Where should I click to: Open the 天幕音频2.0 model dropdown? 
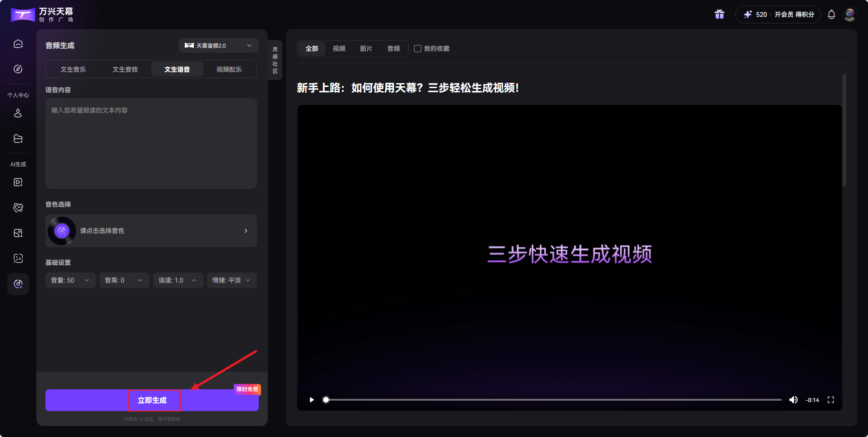pyautogui.click(x=218, y=45)
